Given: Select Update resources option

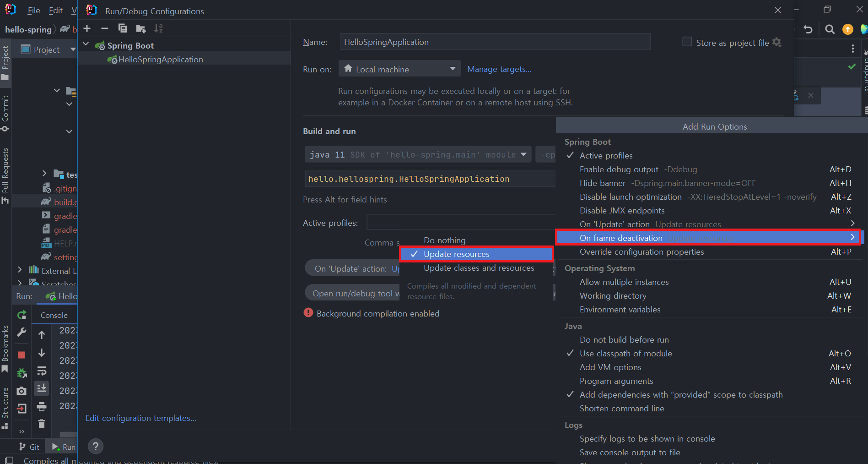Looking at the screenshot, I should [476, 254].
